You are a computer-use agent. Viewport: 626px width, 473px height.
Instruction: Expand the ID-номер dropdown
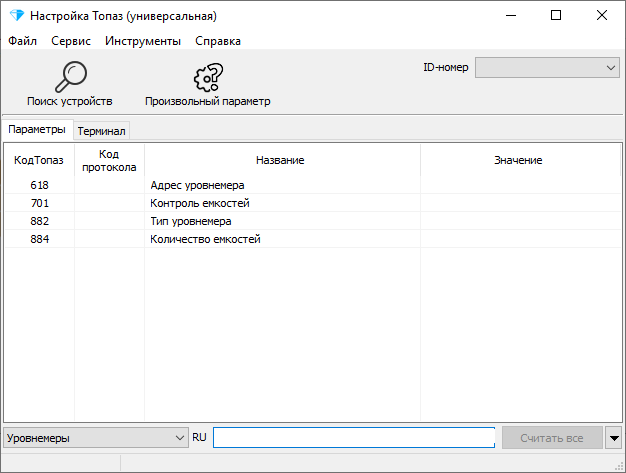click(547, 67)
